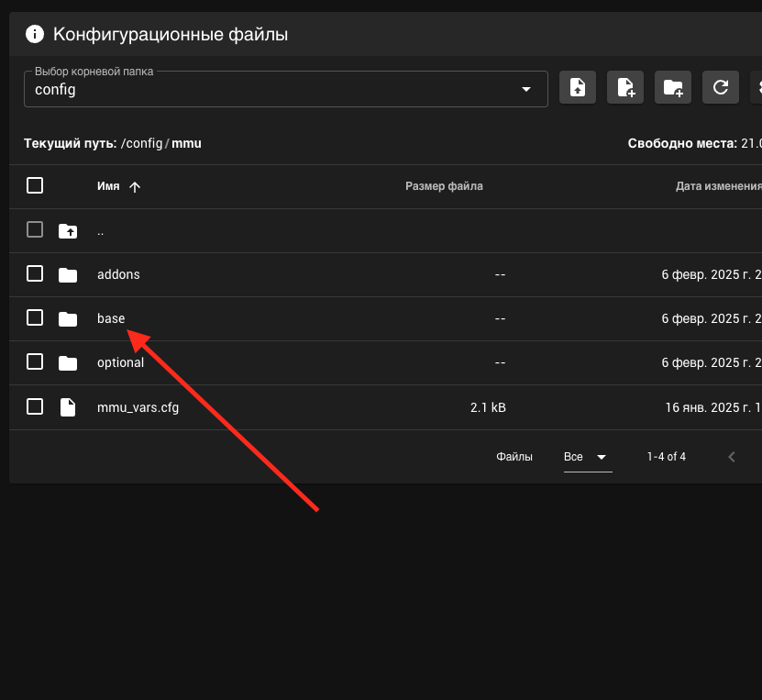Click the /config path breadcrumb
Viewport: 762px width, 700px height.
point(141,143)
